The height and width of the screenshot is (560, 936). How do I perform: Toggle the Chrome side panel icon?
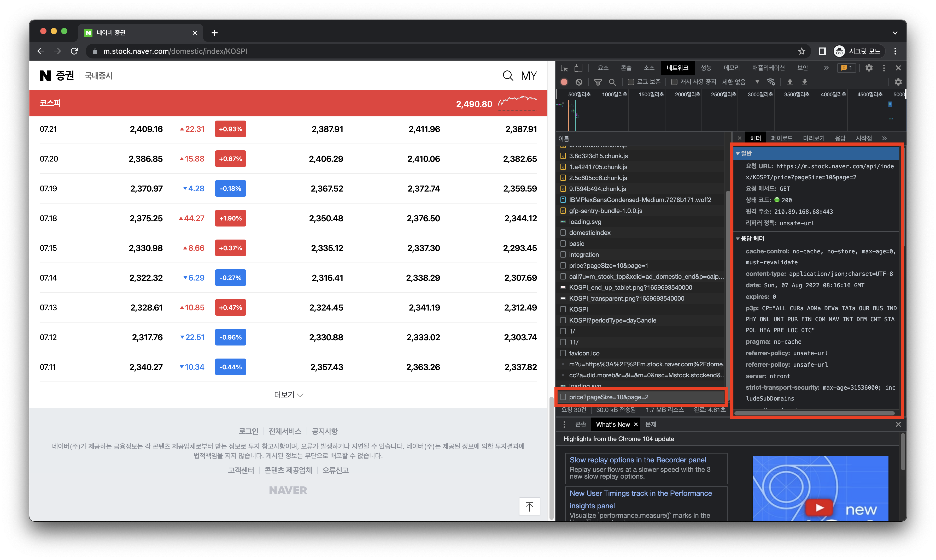tap(822, 51)
